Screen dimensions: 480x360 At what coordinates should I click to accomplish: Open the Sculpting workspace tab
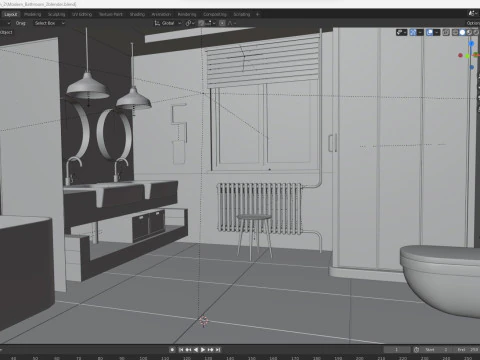point(56,14)
